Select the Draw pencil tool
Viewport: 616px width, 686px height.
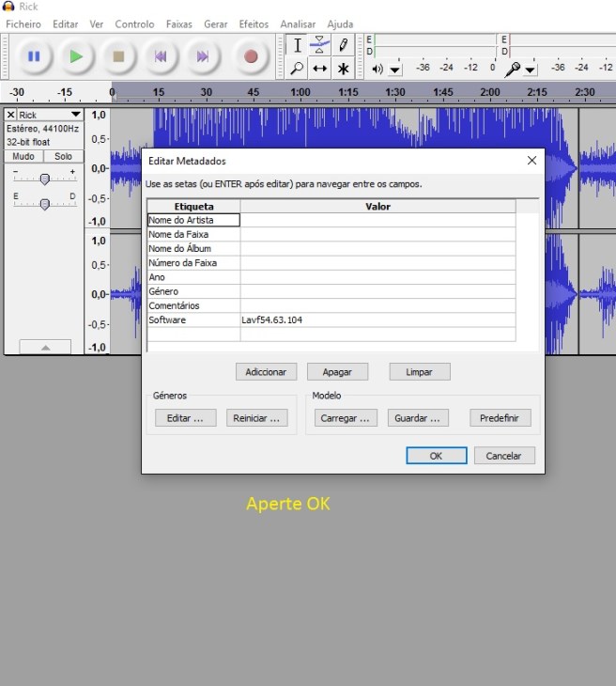pos(344,44)
